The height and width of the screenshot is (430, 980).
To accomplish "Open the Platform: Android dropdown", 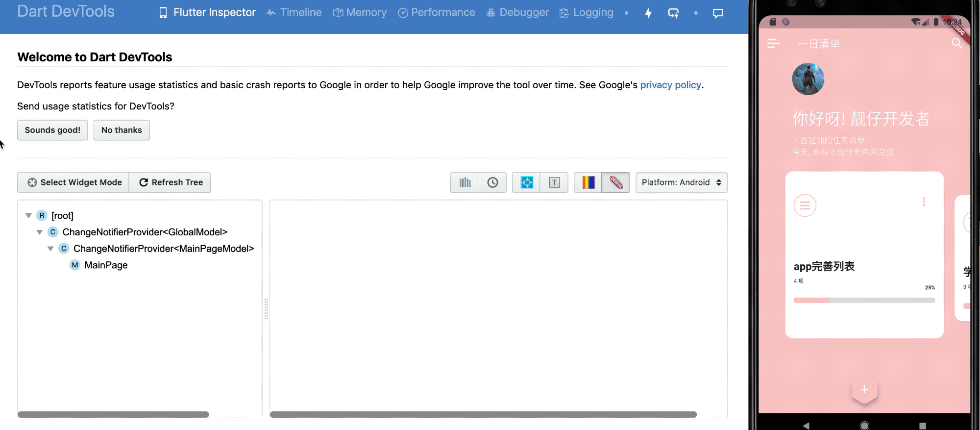I will (x=682, y=182).
